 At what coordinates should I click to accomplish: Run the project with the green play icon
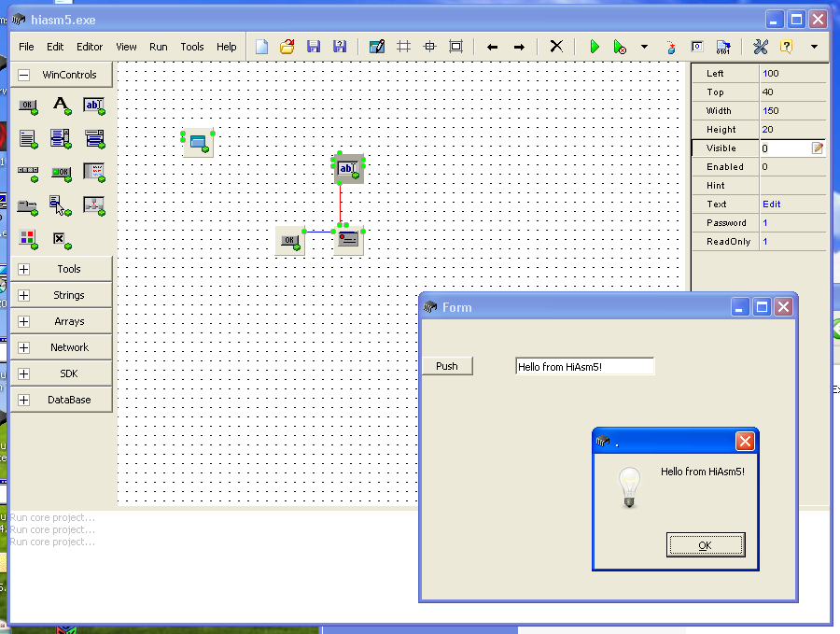point(595,47)
